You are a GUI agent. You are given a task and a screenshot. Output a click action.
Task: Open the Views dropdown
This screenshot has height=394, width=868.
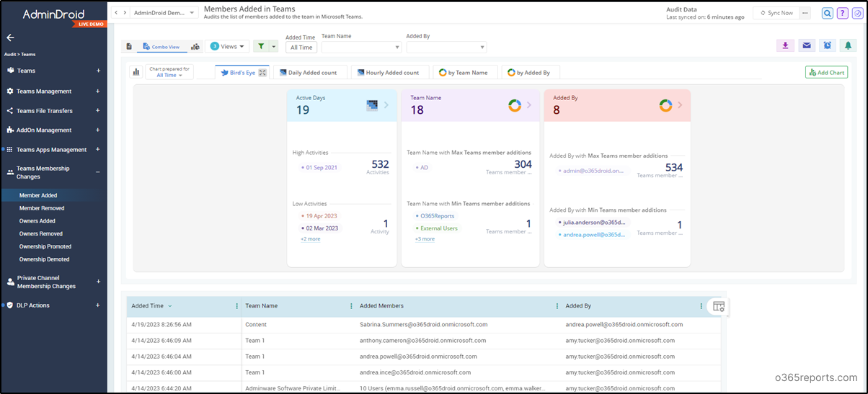(x=227, y=46)
